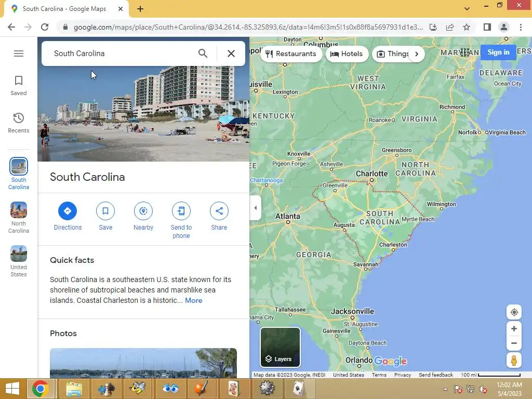Search Nearby places
Image resolution: width=532 pixels, height=399 pixels.
click(x=143, y=216)
